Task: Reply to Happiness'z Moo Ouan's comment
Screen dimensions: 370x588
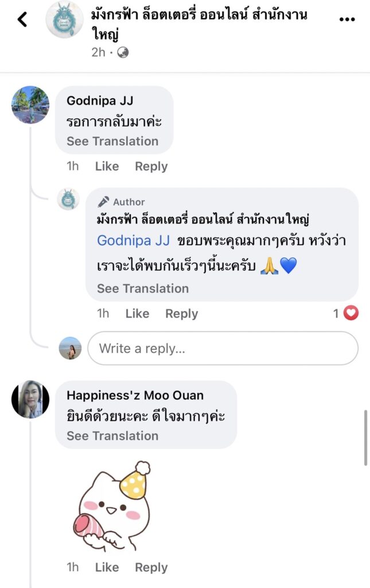Action: pyautogui.click(x=151, y=567)
